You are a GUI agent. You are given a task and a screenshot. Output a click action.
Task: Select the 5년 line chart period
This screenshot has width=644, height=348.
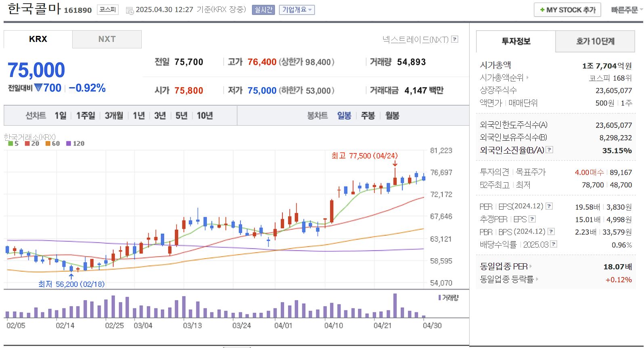click(x=181, y=116)
